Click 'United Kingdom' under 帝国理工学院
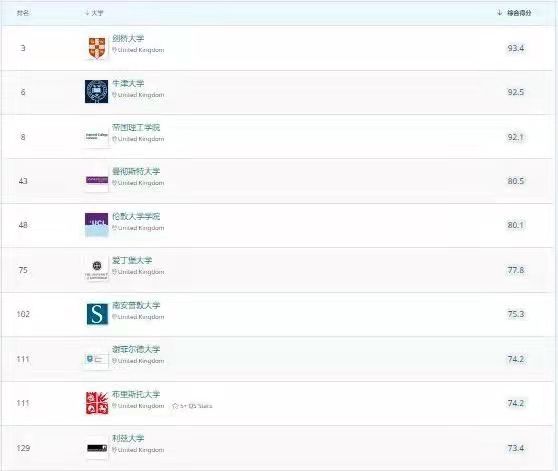The width and height of the screenshot is (558, 471). [x=141, y=139]
